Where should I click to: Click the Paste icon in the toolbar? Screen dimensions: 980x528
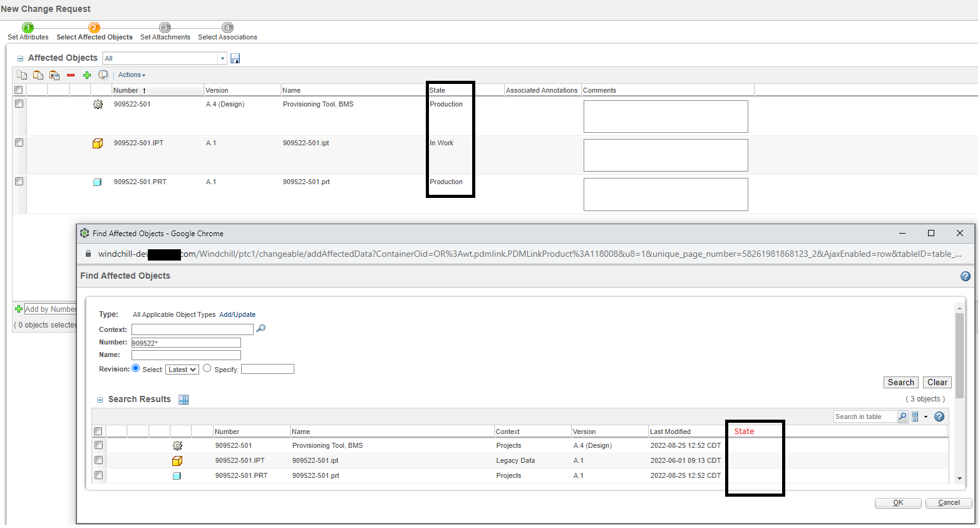[x=38, y=75]
